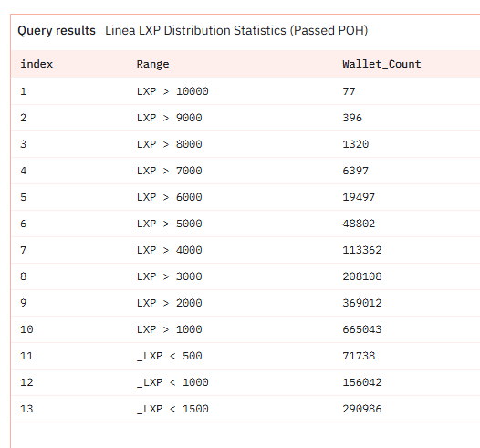
Task: Select the 'LXP > 6000' range cell
Action: [x=170, y=197]
